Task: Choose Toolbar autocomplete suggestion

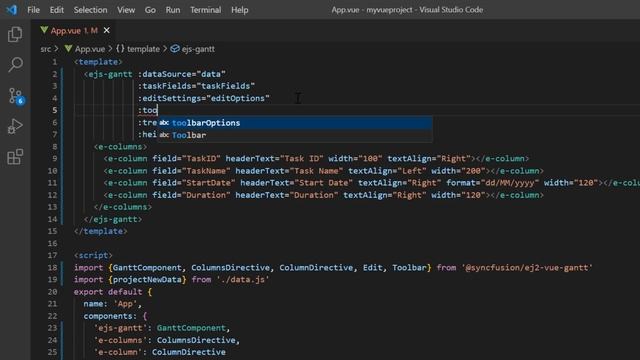Action: (295, 135)
